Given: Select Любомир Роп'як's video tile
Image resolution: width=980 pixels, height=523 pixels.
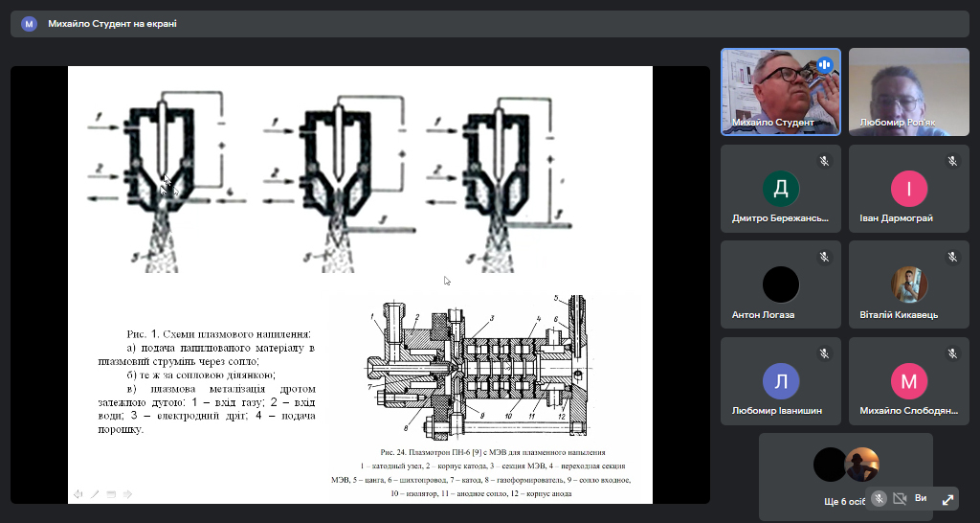Looking at the screenshot, I should pyautogui.click(x=908, y=91).
